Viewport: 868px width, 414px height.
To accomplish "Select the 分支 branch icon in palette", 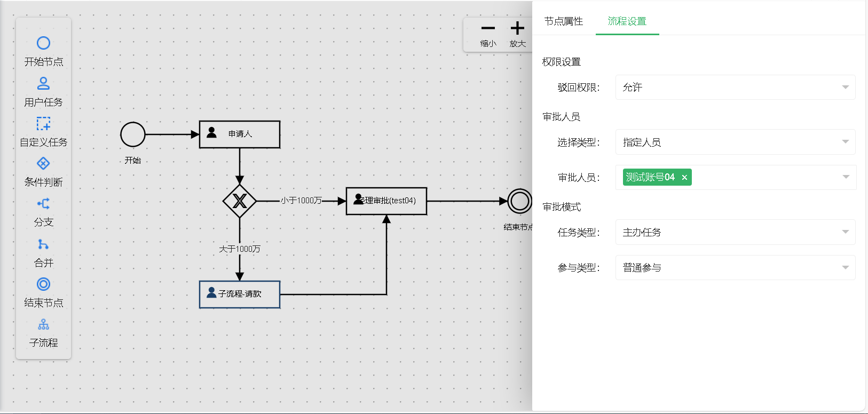I will coord(43,203).
